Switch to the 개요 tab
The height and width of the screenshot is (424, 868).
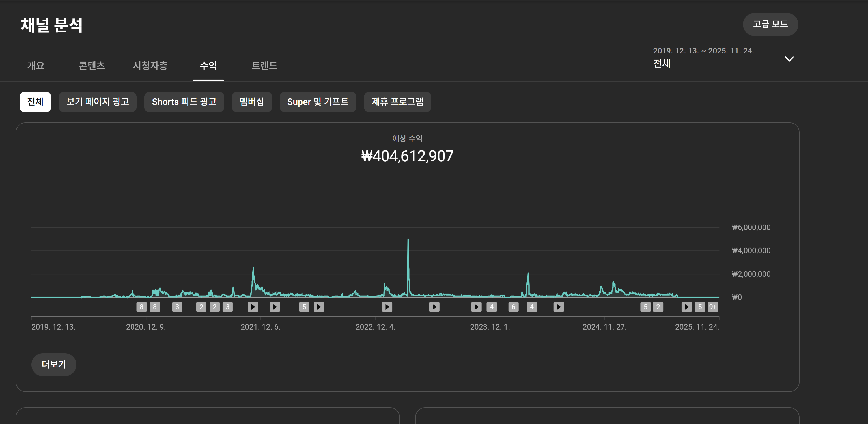coord(36,65)
